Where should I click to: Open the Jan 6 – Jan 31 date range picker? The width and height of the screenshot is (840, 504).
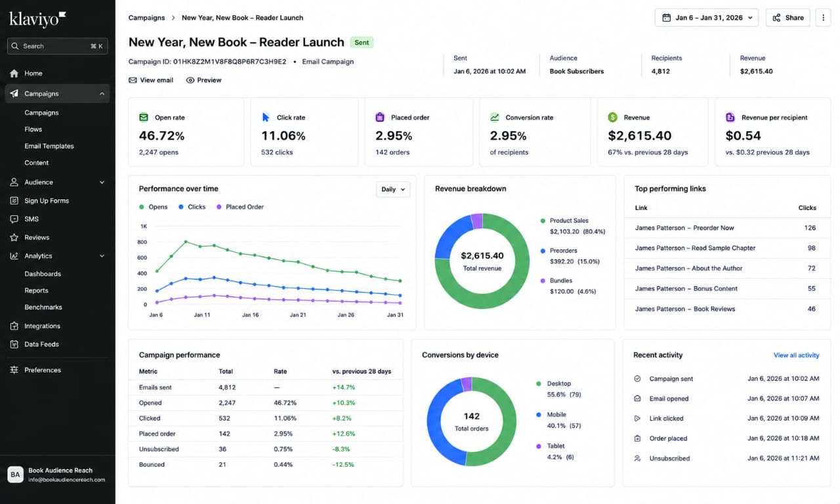(707, 18)
